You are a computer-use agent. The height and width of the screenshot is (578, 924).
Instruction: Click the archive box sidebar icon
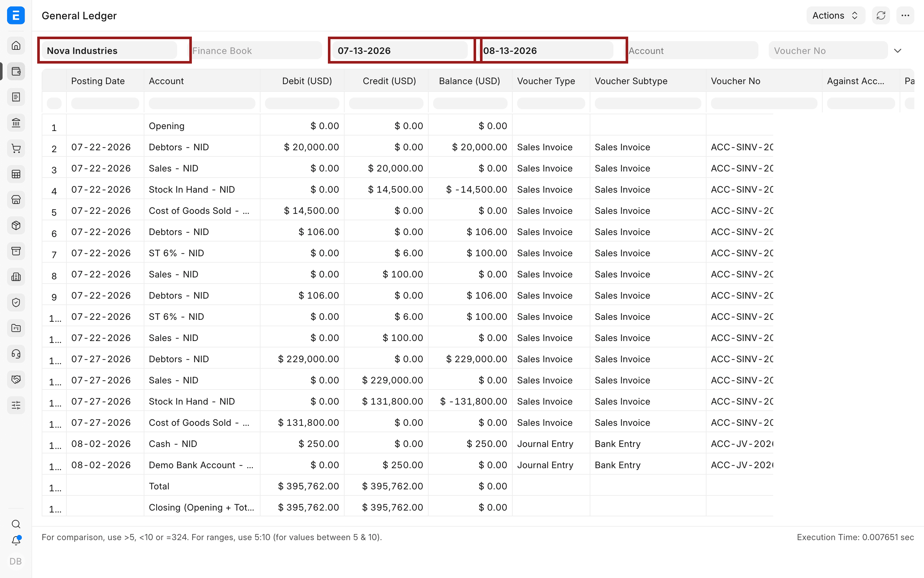tap(16, 251)
